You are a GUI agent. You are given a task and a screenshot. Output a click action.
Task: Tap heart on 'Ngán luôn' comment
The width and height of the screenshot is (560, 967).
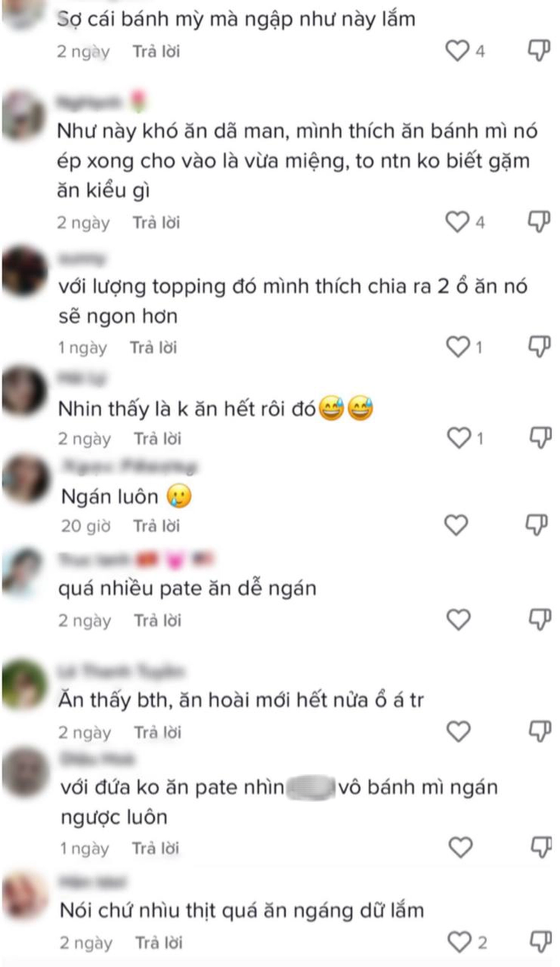(456, 525)
